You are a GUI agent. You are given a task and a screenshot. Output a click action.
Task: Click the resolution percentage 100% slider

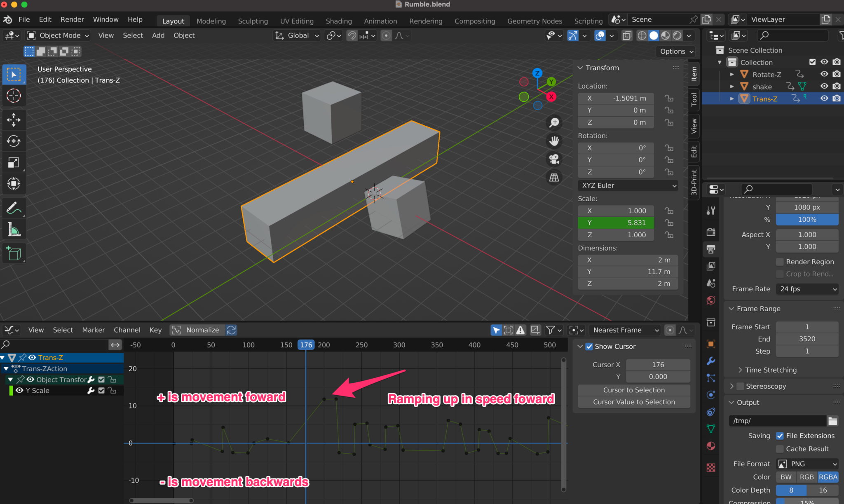807,220
